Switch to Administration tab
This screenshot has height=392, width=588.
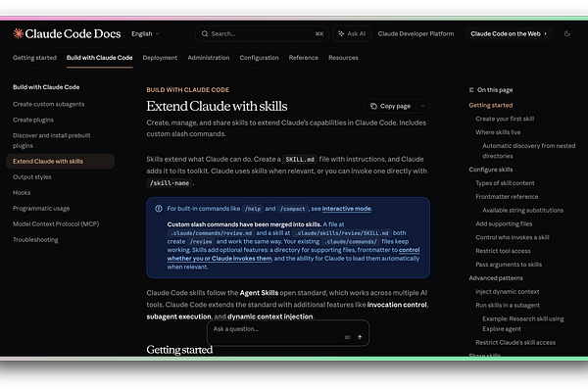209,58
